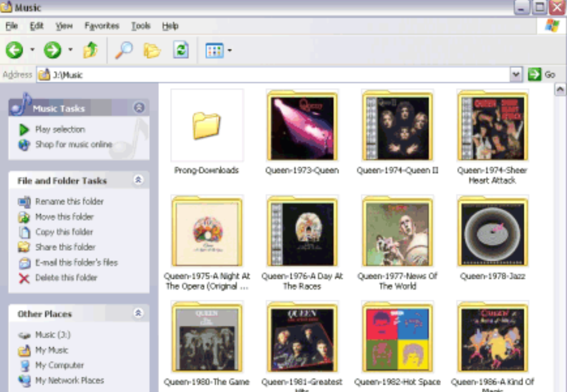Click the Music folder icon in title bar
This screenshot has height=392, width=567.
[6, 7]
